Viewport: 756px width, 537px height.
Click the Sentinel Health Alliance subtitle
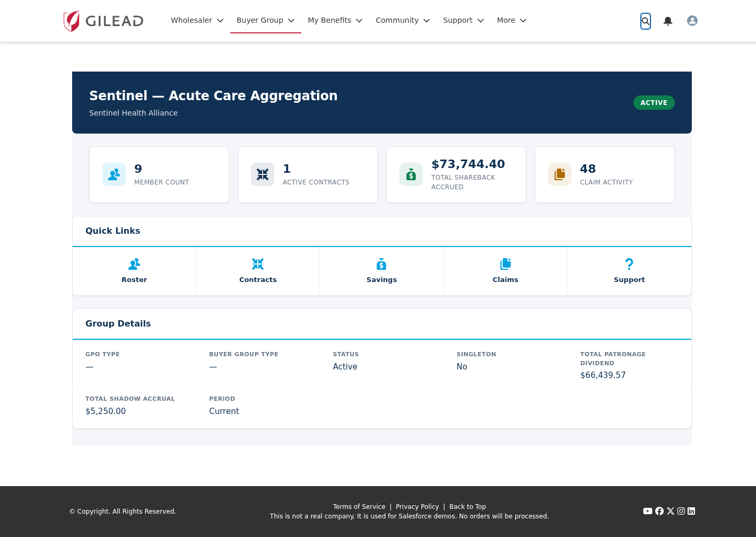[x=133, y=113]
